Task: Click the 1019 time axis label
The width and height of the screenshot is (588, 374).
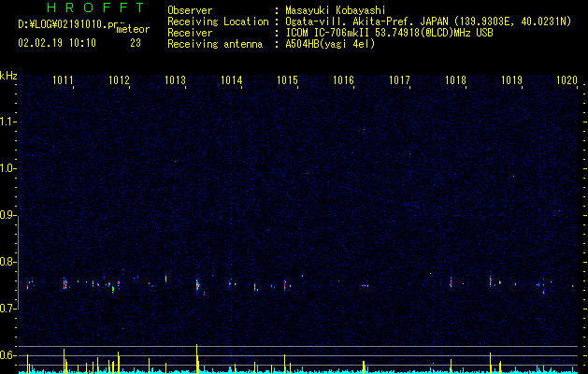Action: click(x=512, y=80)
